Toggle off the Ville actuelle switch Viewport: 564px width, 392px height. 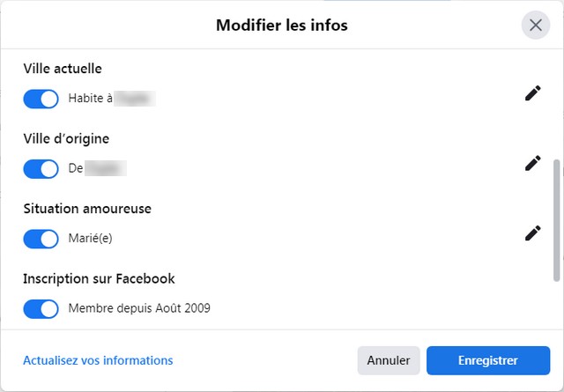click(41, 99)
